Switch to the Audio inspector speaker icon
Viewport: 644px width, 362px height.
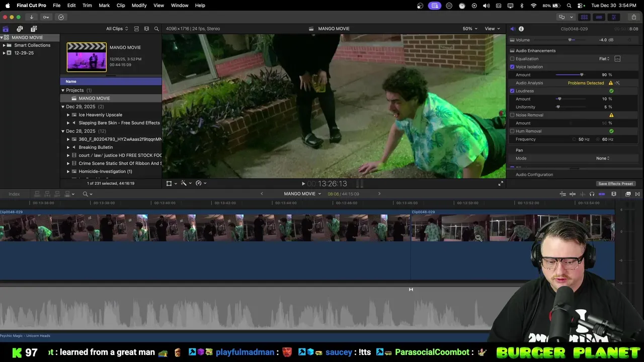point(512,29)
